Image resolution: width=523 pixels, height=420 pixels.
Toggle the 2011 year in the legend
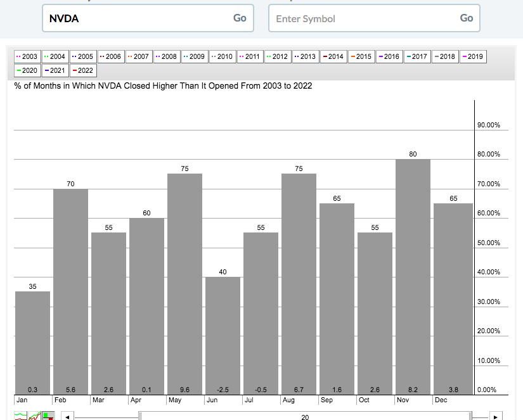[x=250, y=56]
